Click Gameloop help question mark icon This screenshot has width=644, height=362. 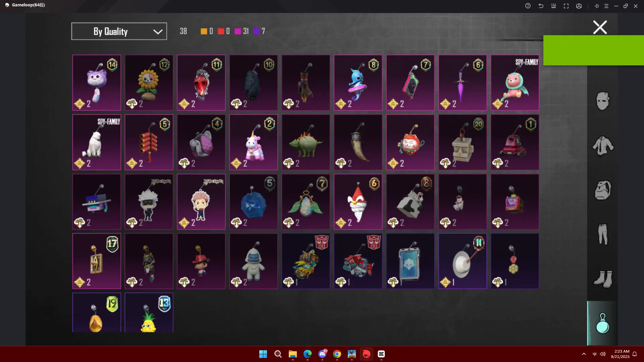point(528,6)
